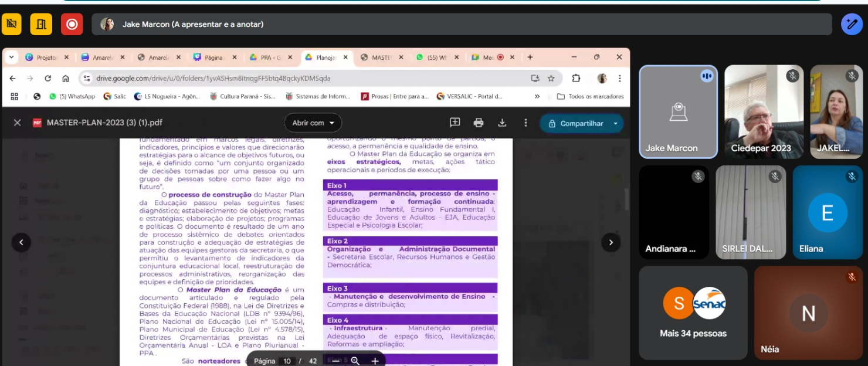The image size is (868, 366).
Task: Bookmark this page with the star icon
Action: 551,78
